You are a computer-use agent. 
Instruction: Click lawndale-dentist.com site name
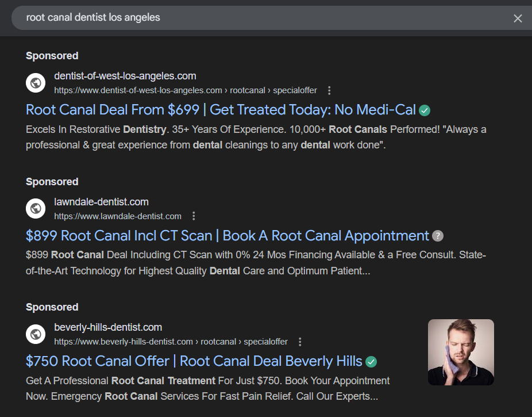click(x=101, y=202)
